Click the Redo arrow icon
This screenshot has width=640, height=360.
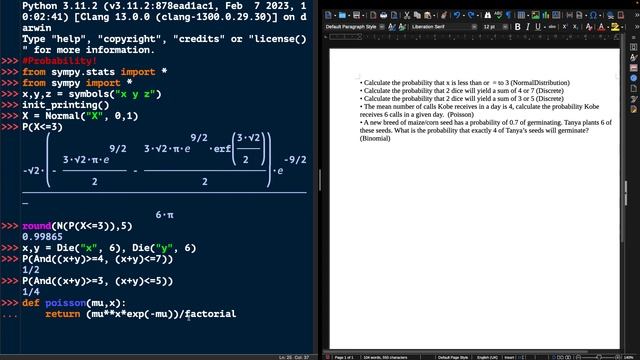tap(471, 16)
